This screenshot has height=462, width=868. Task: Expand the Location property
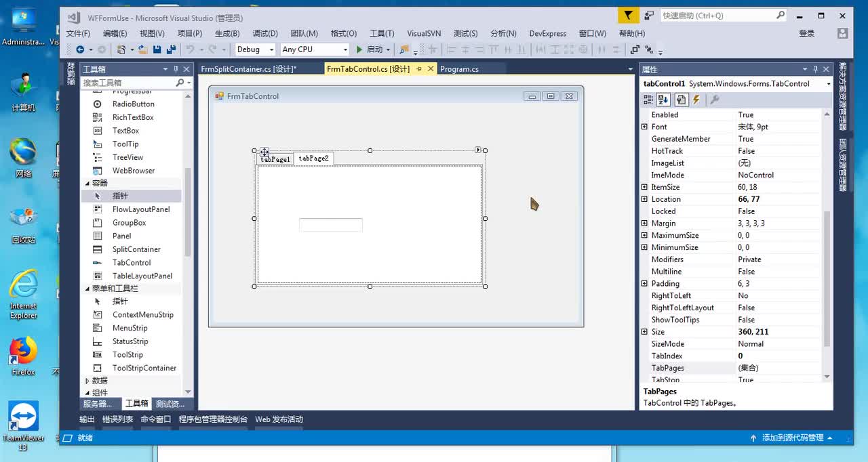click(644, 199)
